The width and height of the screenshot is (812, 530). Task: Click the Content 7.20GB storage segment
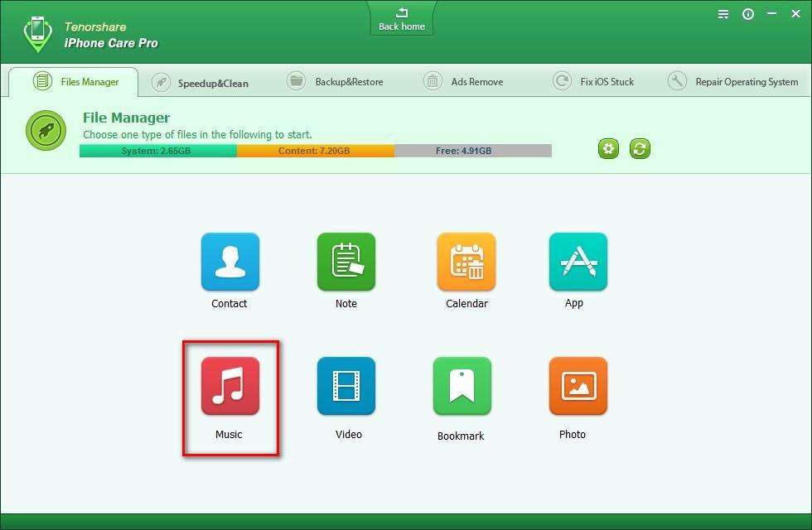click(x=316, y=151)
